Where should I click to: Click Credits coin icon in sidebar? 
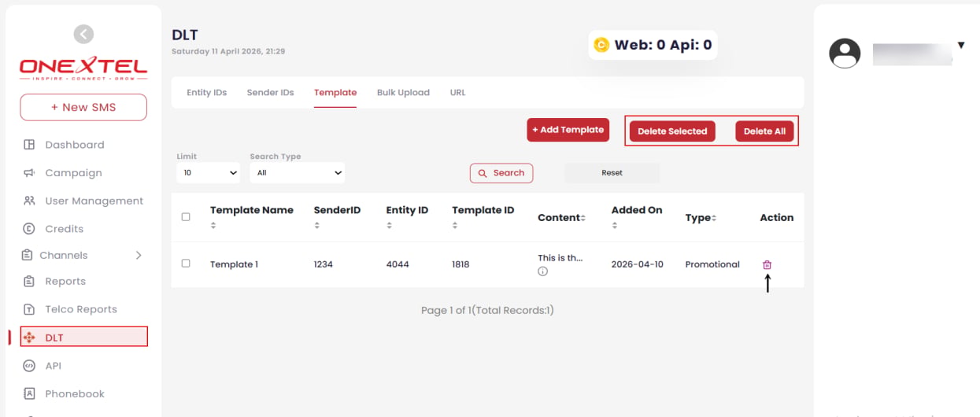tap(29, 229)
